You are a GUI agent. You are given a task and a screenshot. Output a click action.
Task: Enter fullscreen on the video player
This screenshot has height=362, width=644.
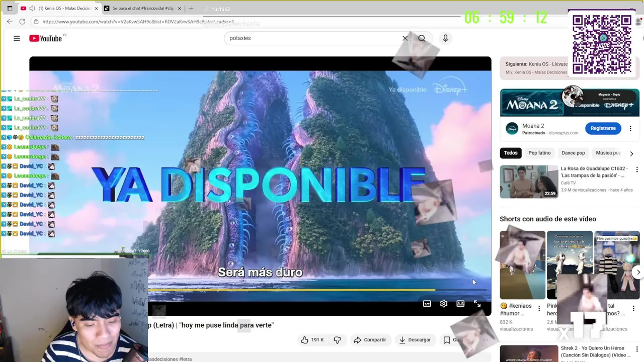click(477, 304)
